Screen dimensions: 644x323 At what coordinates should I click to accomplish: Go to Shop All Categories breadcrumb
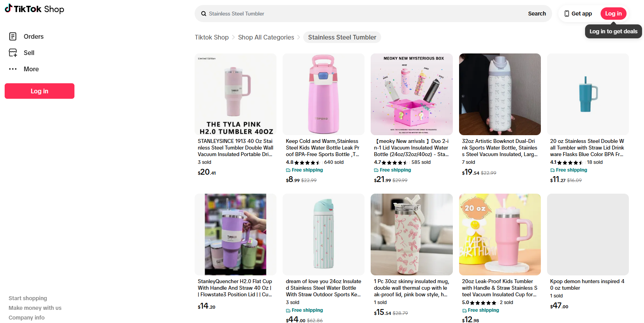pyautogui.click(x=266, y=37)
